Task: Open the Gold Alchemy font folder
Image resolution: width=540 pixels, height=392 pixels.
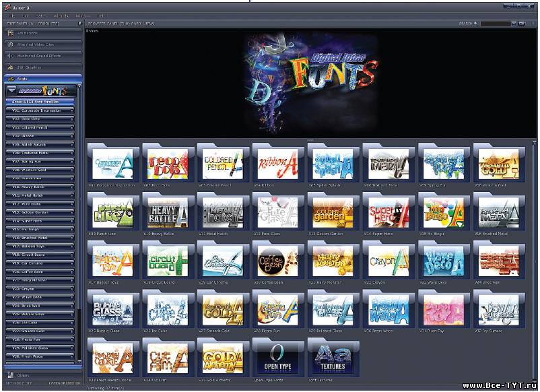Action: [223, 358]
